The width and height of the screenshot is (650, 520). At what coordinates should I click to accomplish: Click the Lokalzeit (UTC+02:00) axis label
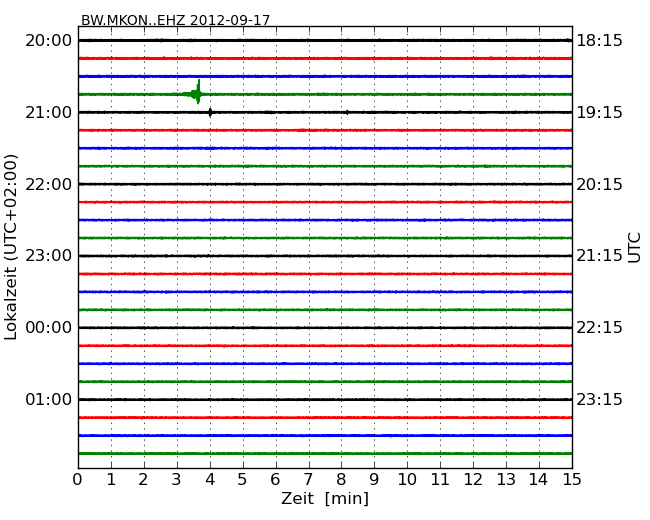(11, 247)
